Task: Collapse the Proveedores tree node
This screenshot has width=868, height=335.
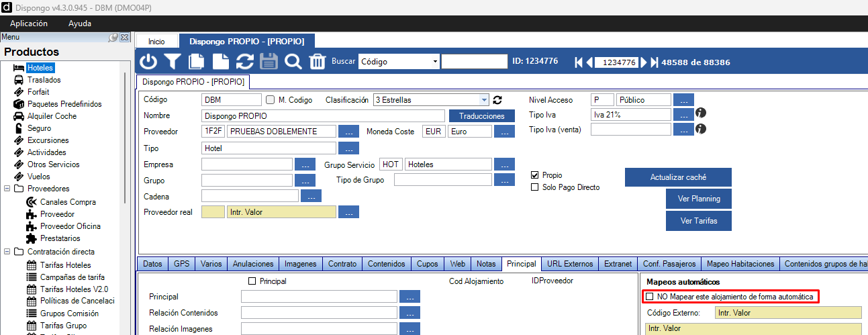Action: 7,189
